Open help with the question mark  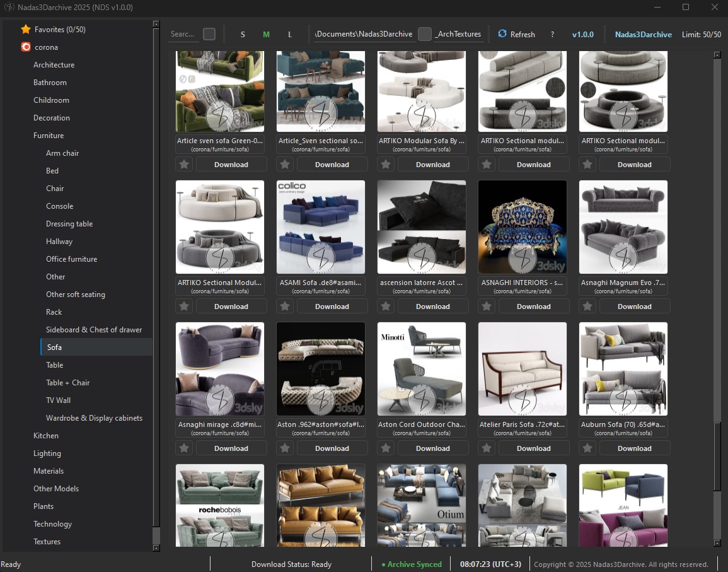552,35
